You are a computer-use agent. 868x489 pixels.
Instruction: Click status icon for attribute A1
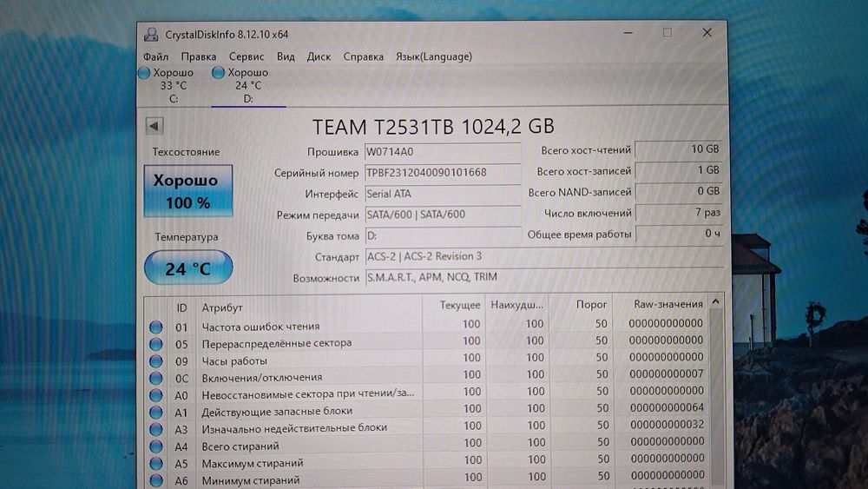(156, 413)
